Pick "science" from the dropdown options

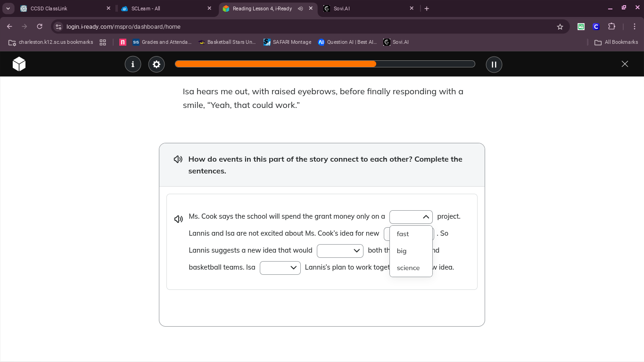(x=408, y=268)
